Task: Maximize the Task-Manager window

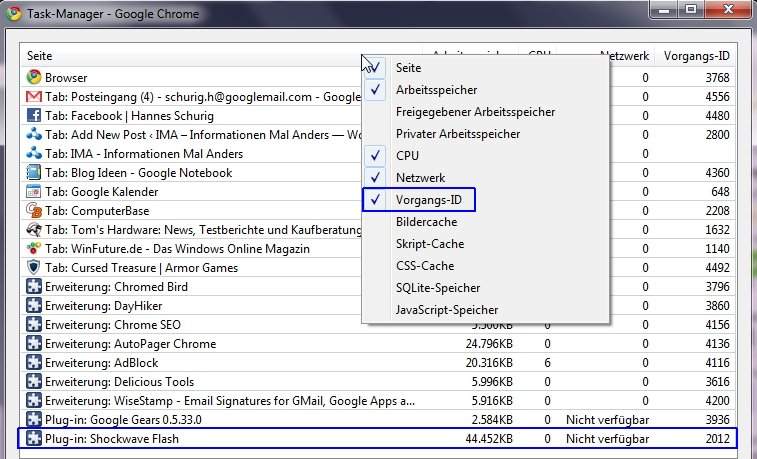Action: (x=691, y=10)
